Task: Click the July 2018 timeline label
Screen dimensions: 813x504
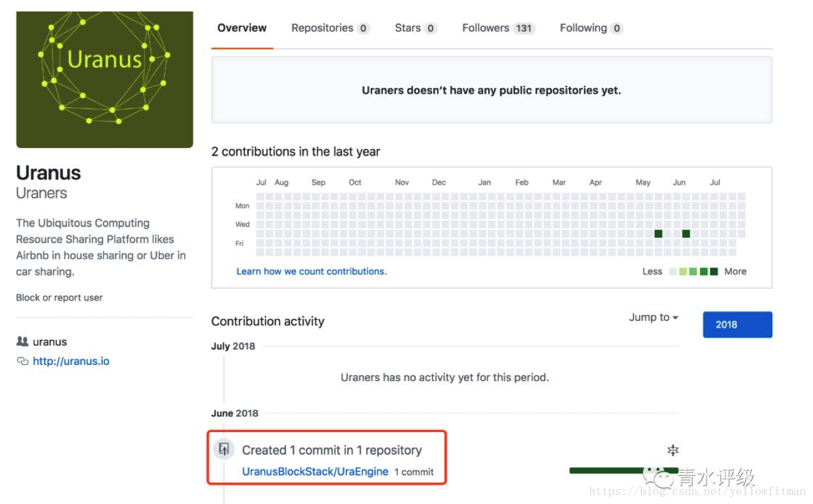Action: coord(233,346)
